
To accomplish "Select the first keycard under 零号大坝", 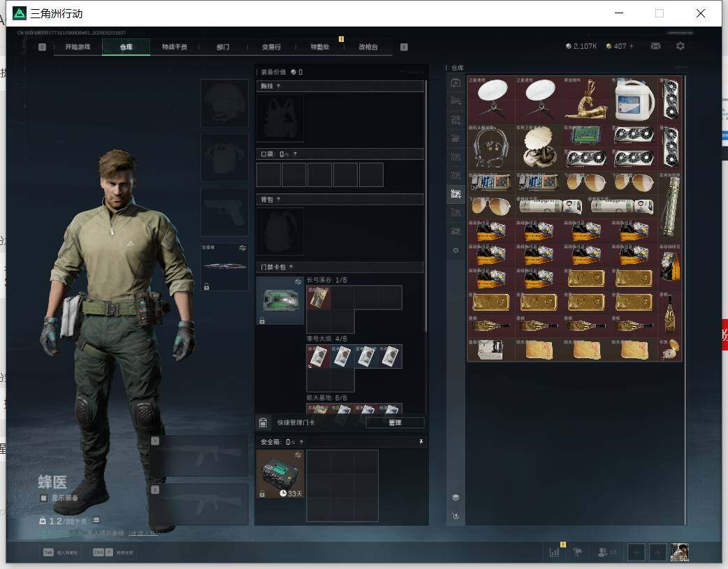I will pyautogui.click(x=319, y=357).
